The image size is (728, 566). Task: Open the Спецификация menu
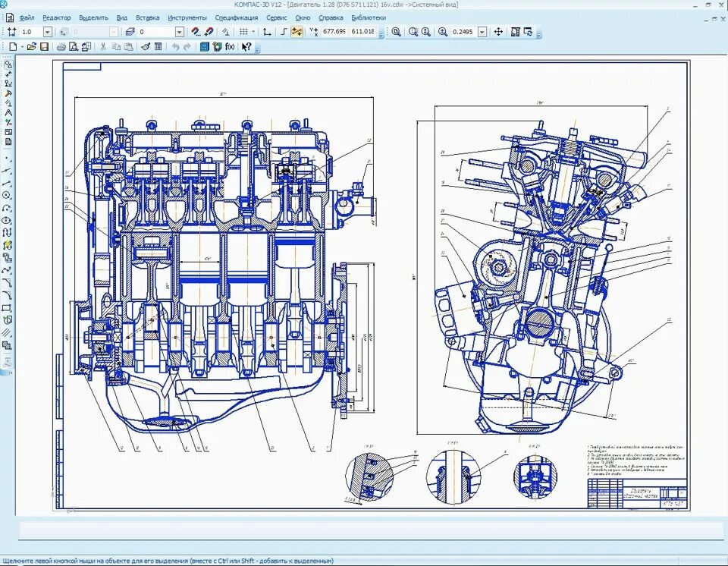(237, 18)
